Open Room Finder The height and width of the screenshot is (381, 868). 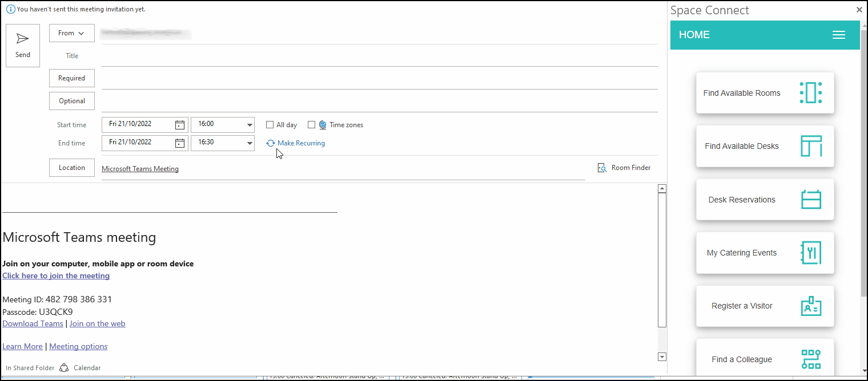624,168
